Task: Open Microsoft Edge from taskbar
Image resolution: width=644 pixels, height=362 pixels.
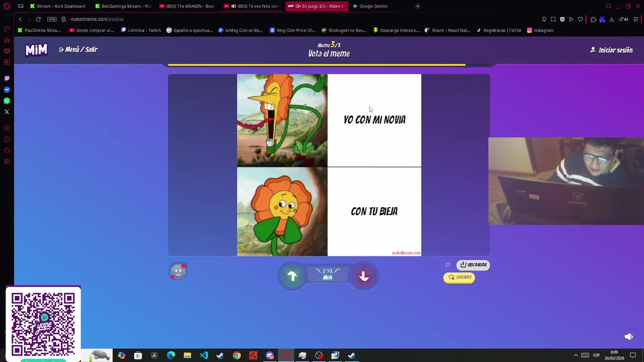Action: coord(171,355)
